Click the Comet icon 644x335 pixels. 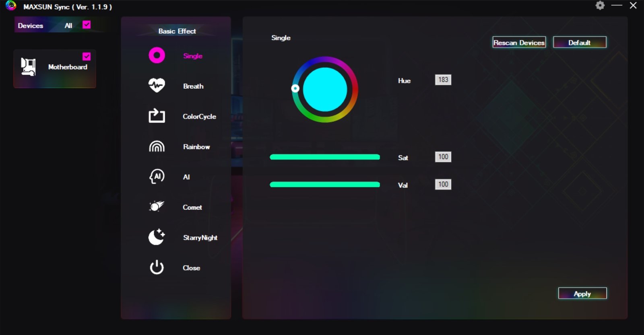click(157, 206)
